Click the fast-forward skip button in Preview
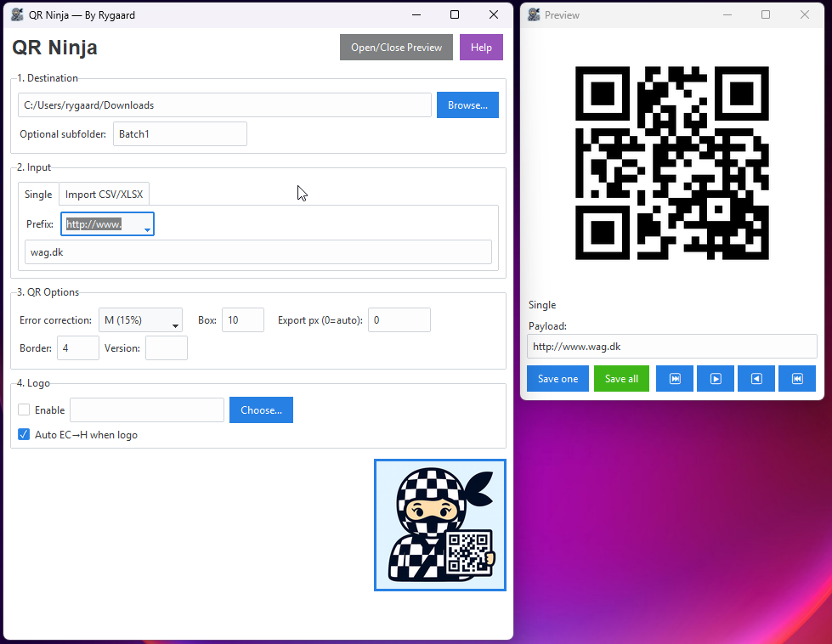Screen dimensions: 832x644 point(675,379)
